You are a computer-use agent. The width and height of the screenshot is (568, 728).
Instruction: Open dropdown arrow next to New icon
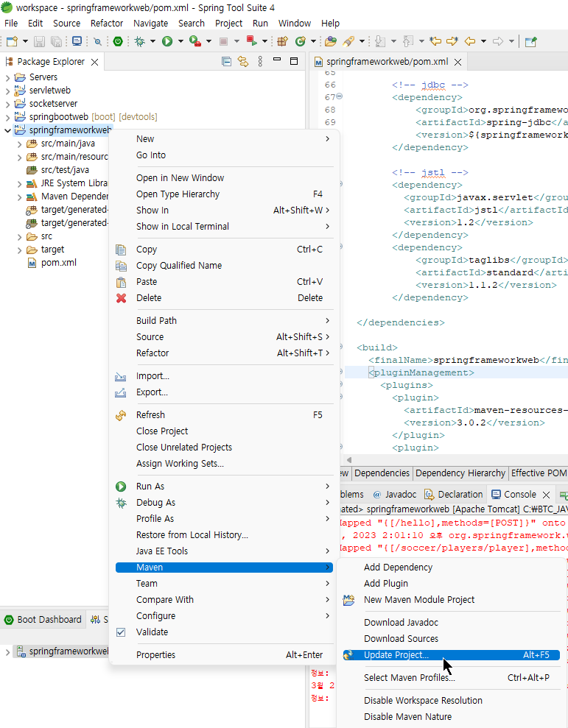(x=25, y=41)
